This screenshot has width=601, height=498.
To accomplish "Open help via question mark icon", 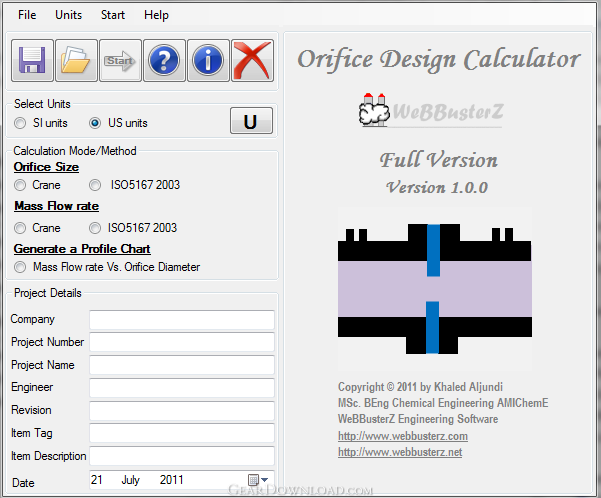I will coord(164,60).
